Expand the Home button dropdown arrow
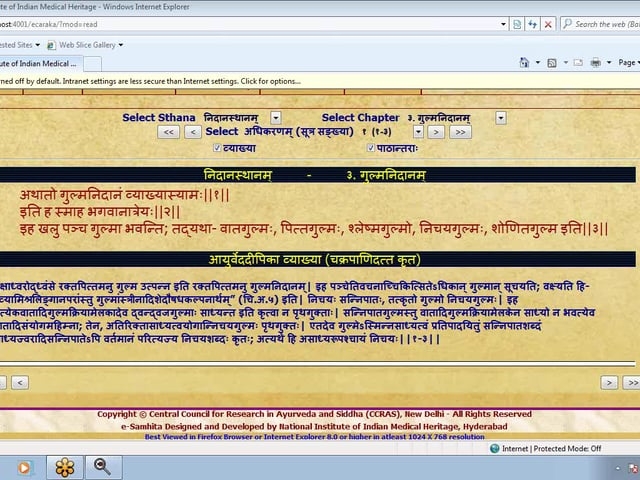 [538, 63]
